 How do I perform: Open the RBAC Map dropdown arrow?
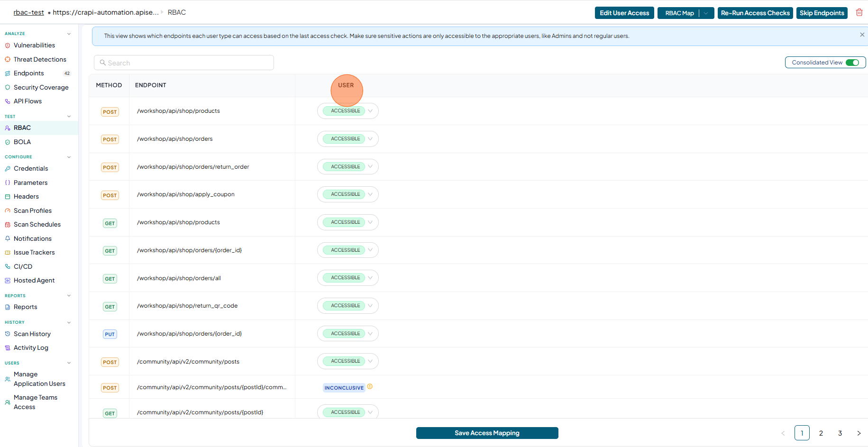click(706, 13)
